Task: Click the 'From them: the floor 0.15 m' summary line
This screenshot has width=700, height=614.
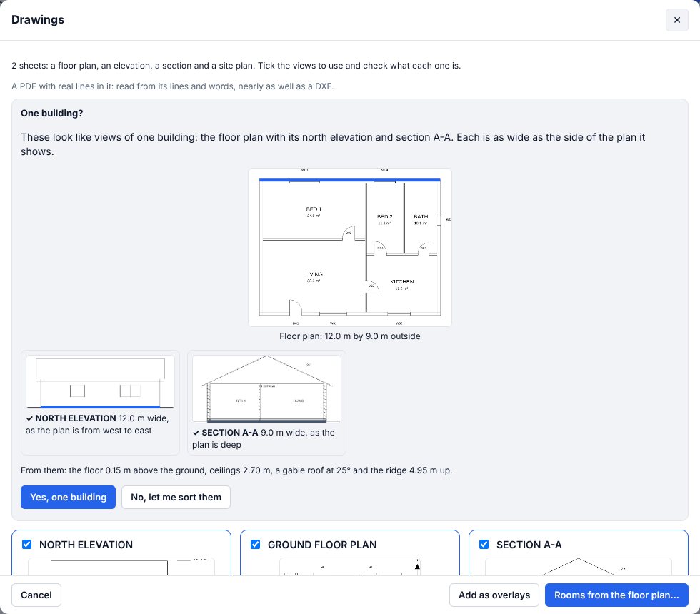Action: [x=236, y=470]
